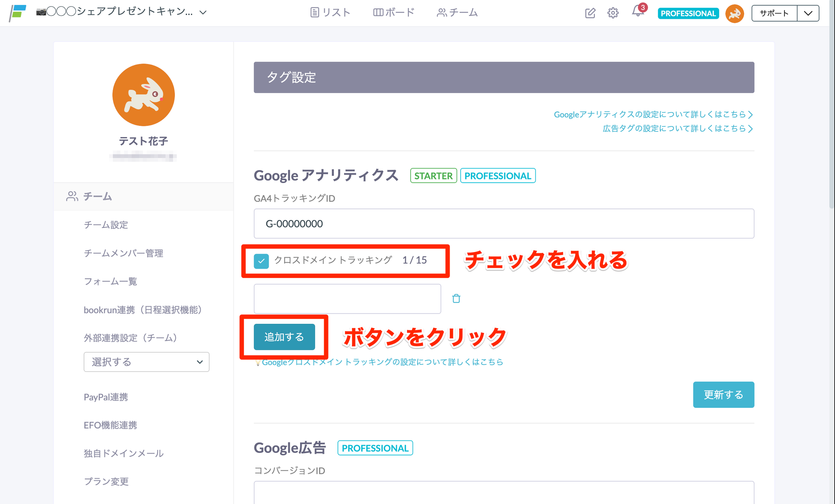Click the 更新する button
This screenshot has width=835, height=504.
723,395
